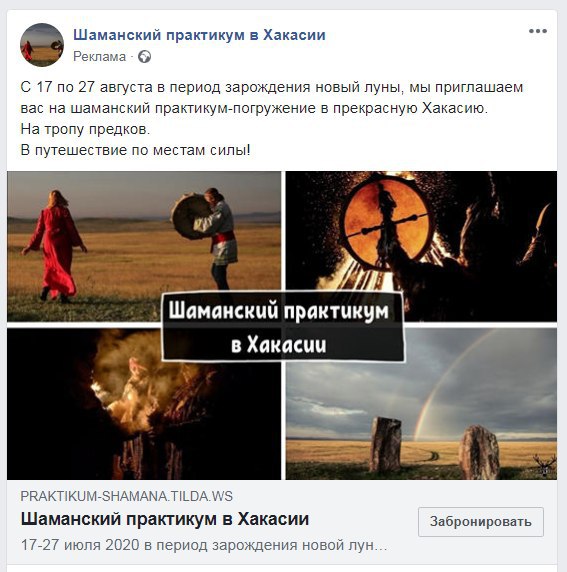Image resolution: width=567 pixels, height=572 pixels.
Task: Click the line В путешествие по местам силы
Action: pos(135,150)
